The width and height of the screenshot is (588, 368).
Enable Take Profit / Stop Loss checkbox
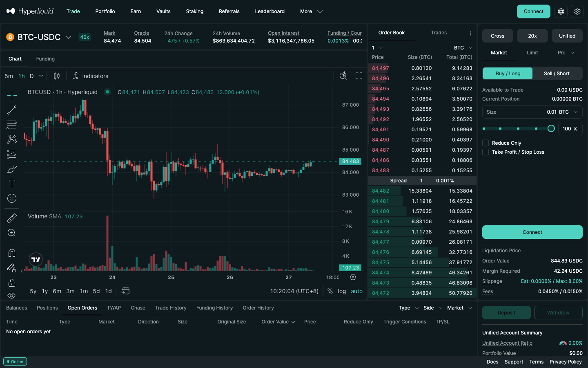click(486, 152)
